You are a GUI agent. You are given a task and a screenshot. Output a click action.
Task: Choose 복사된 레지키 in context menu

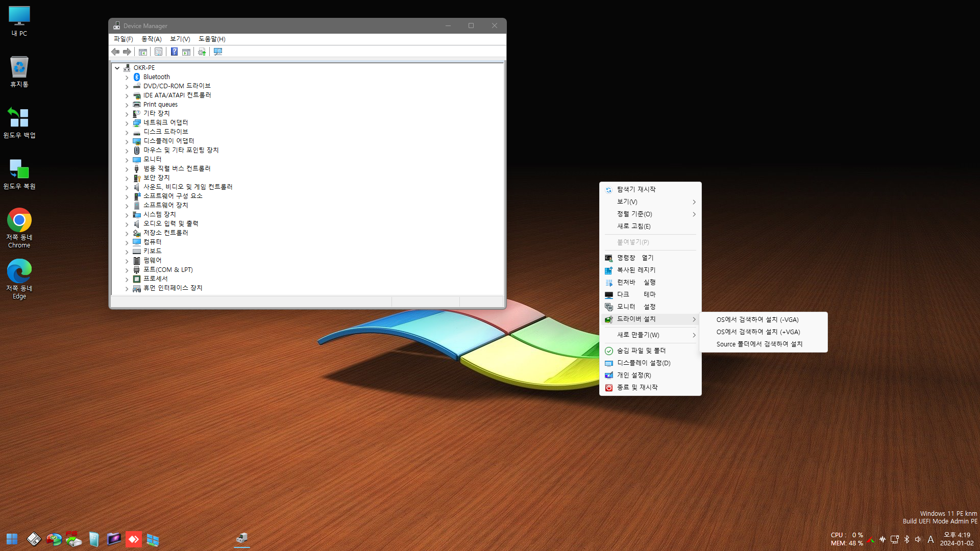click(650, 270)
